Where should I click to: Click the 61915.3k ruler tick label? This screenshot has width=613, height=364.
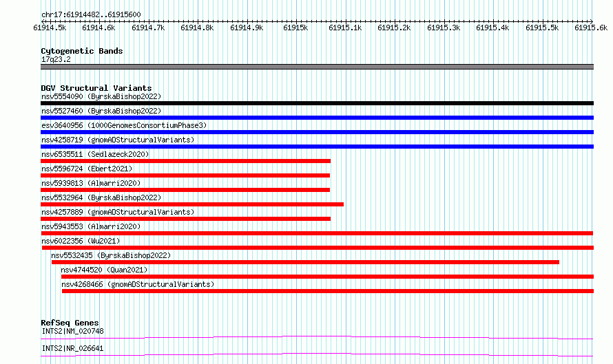tap(444, 28)
